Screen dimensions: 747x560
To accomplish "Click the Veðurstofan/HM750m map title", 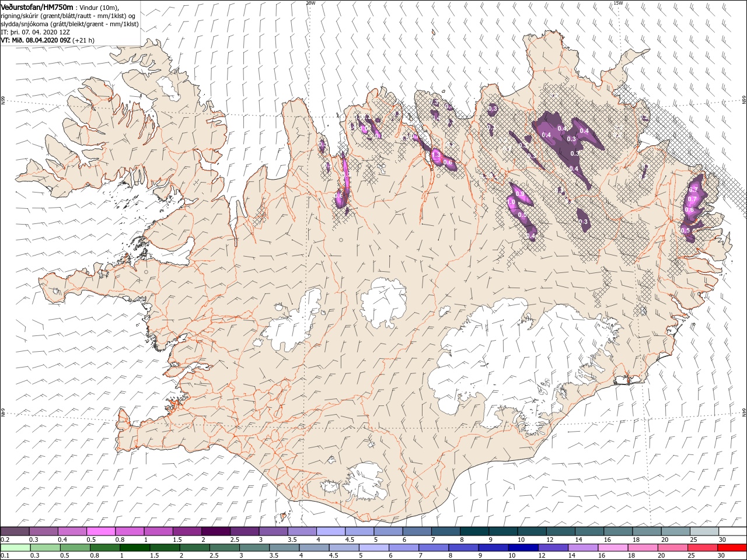I will coord(37,6).
